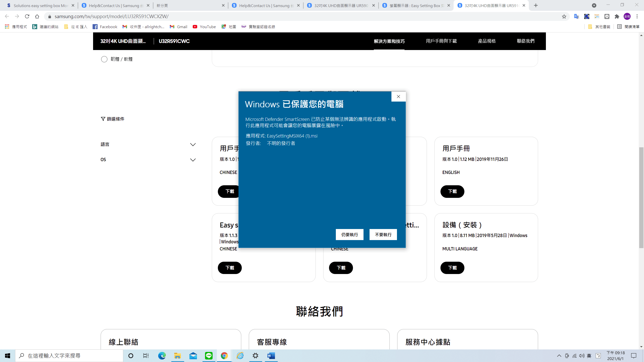Open Mail app from taskbar
This screenshot has height=362, width=644.
tap(193, 356)
